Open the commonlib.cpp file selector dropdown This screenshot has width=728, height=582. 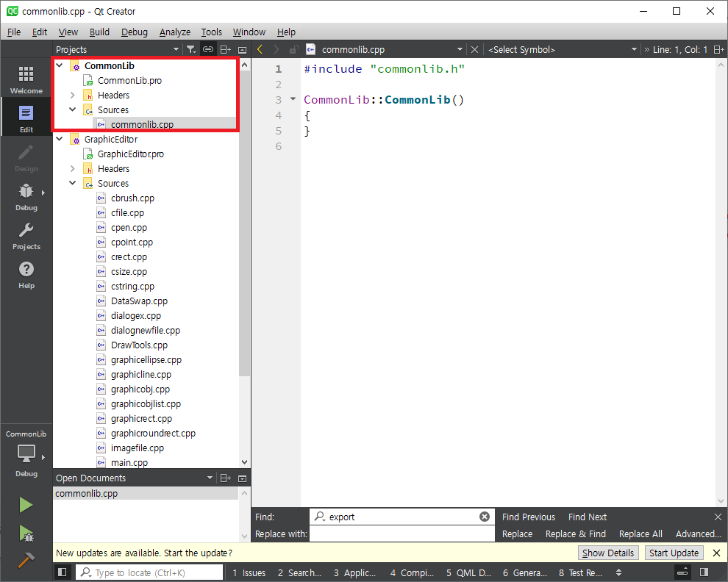460,49
